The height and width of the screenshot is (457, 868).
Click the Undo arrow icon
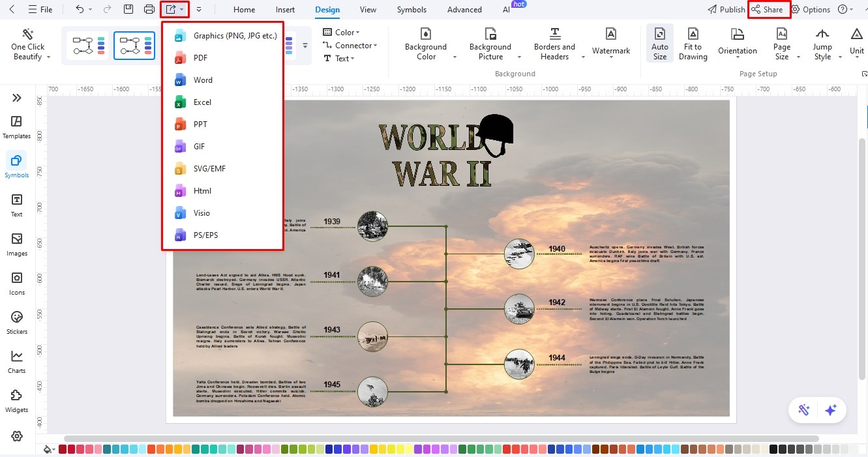[80, 9]
